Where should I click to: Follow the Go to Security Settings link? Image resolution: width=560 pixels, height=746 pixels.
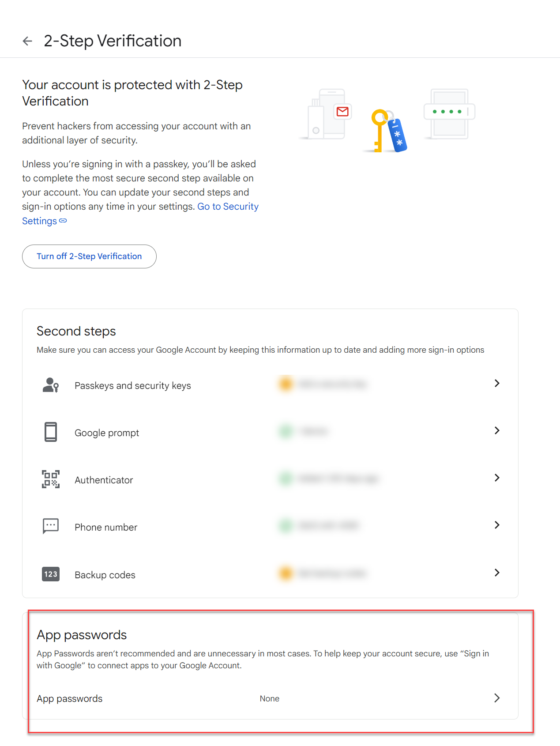point(228,207)
